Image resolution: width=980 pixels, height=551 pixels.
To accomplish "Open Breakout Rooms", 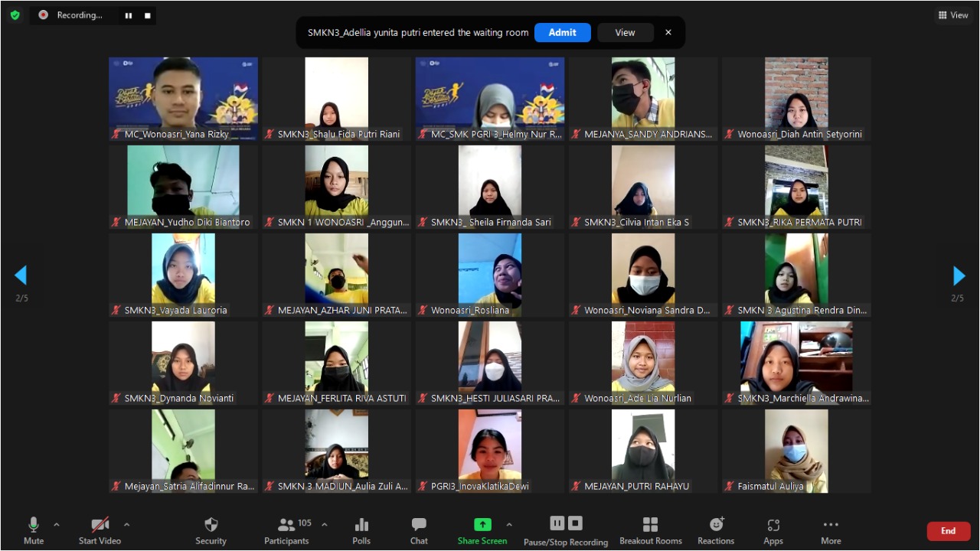I will coord(650,525).
